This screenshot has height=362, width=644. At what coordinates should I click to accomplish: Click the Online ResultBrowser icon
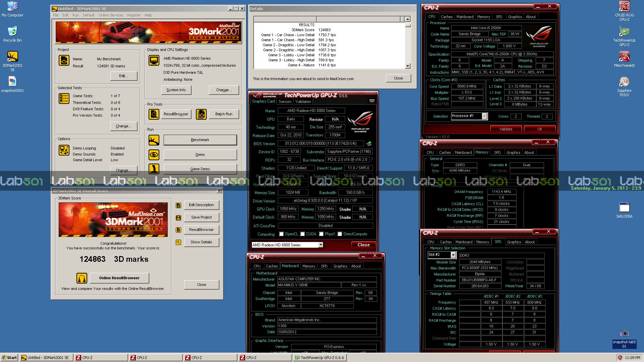[x=82, y=278]
